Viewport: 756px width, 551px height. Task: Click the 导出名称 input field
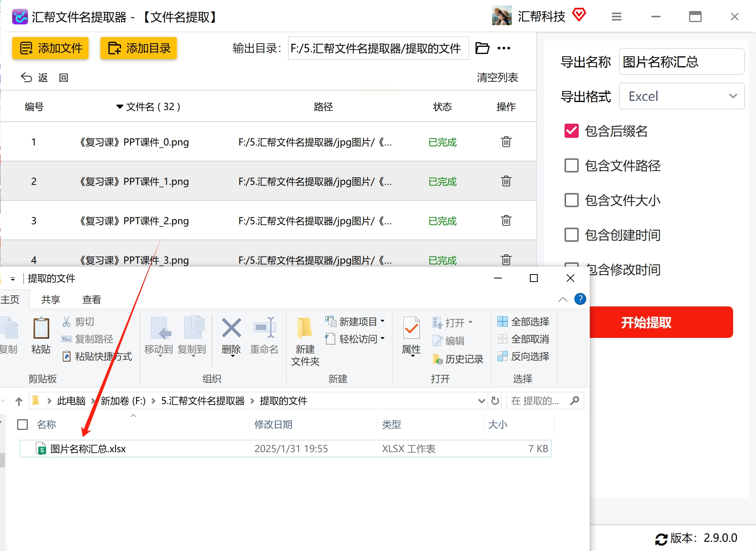682,61
